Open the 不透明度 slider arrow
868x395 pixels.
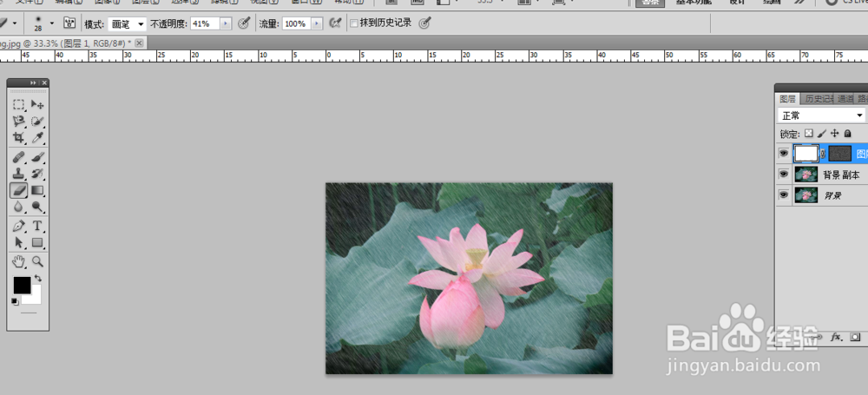[x=226, y=23]
